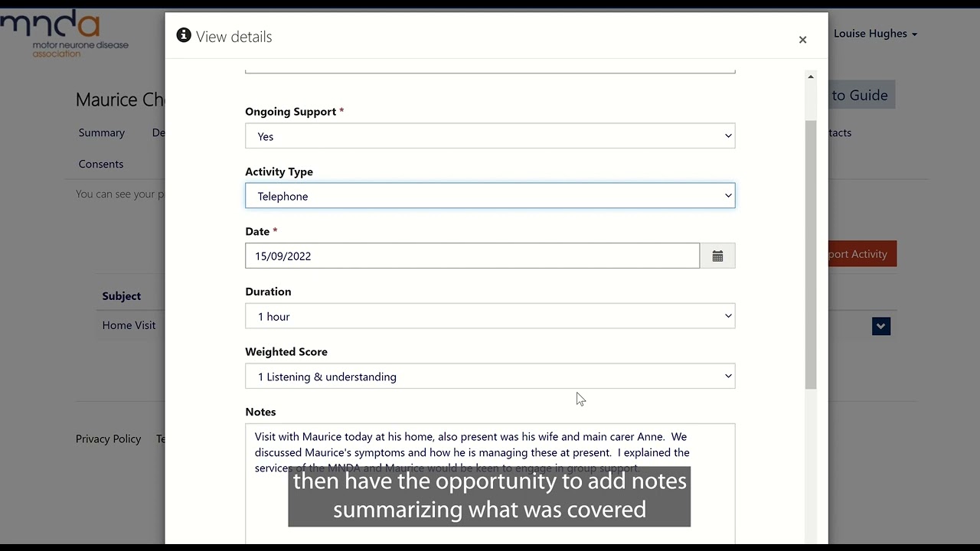The width and height of the screenshot is (980, 551).
Task: Click the Subject column header
Action: 121,296
